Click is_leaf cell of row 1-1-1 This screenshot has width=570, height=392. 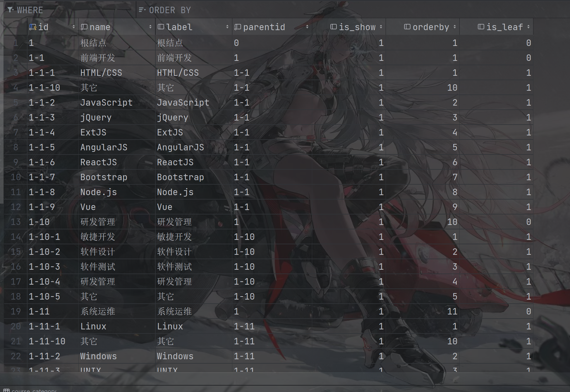pos(496,73)
